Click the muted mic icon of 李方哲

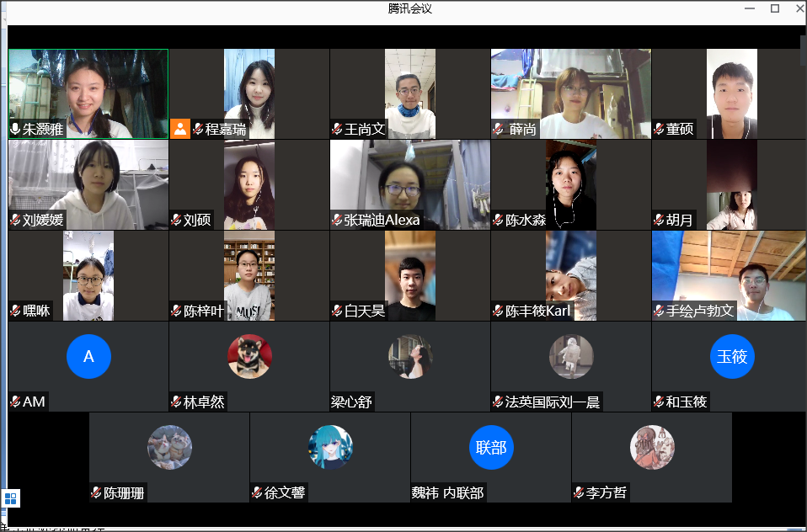click(579, 493)
